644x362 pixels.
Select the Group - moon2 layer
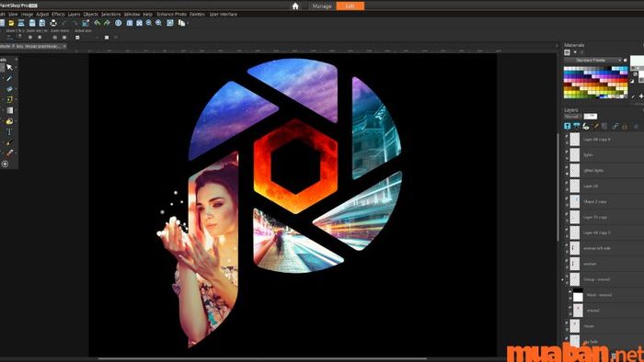tap(604, 279)
